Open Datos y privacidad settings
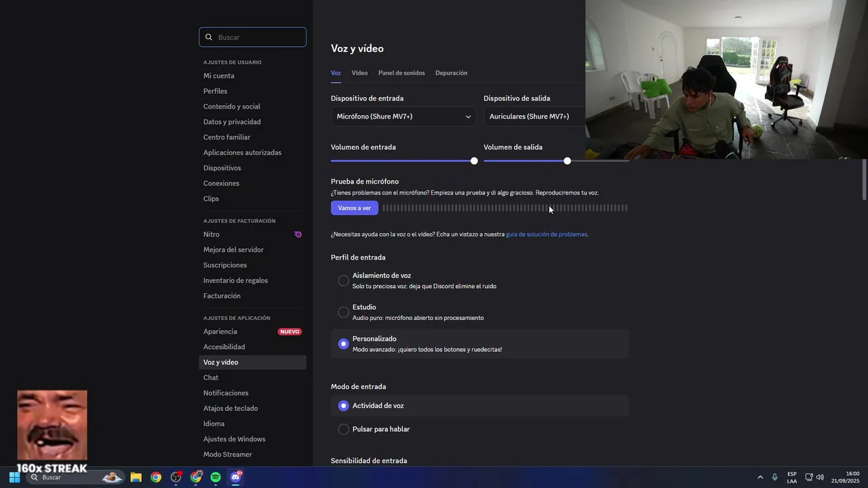868x488 pixels. (x=252, y=122)
